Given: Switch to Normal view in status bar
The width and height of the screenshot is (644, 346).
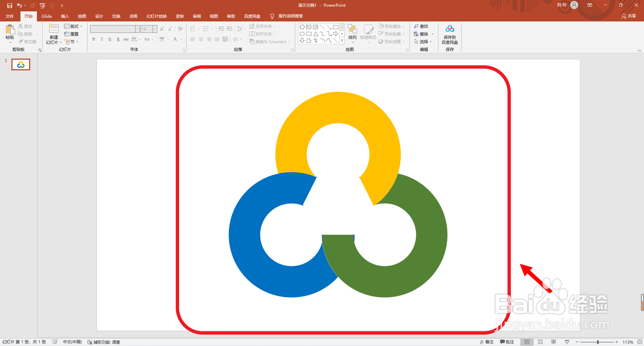Looking at the screenshot, I should point(527,342).
